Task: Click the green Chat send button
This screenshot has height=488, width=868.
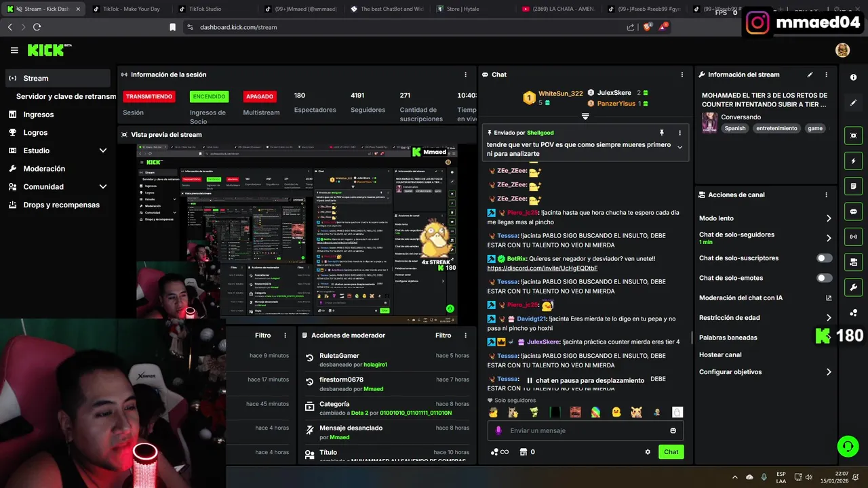Action: (671, 452)
